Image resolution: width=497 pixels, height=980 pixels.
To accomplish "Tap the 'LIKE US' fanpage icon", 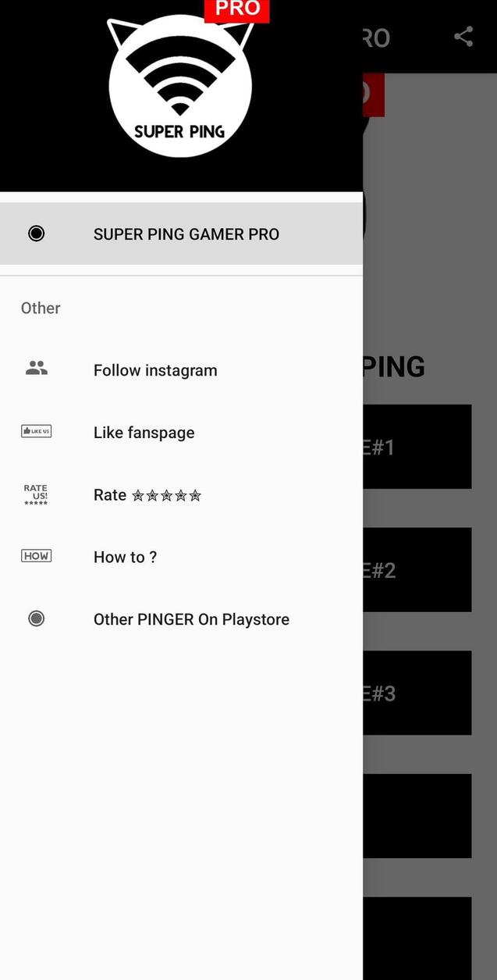I will pos(36,430).
